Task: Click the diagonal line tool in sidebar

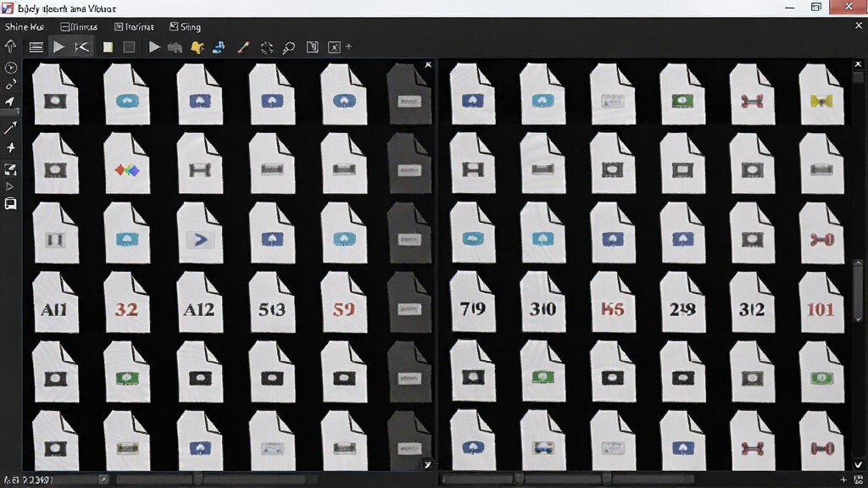Action: click(10, 129)
